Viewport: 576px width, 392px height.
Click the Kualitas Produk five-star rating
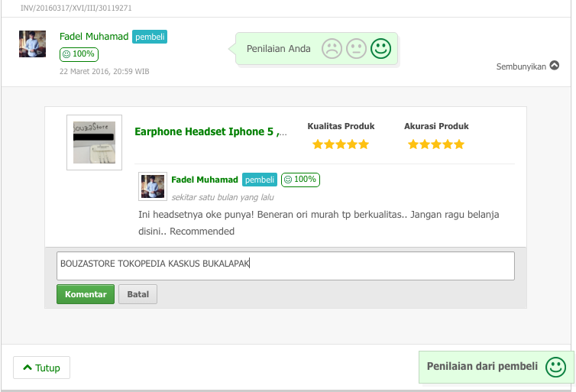[341, 144]
